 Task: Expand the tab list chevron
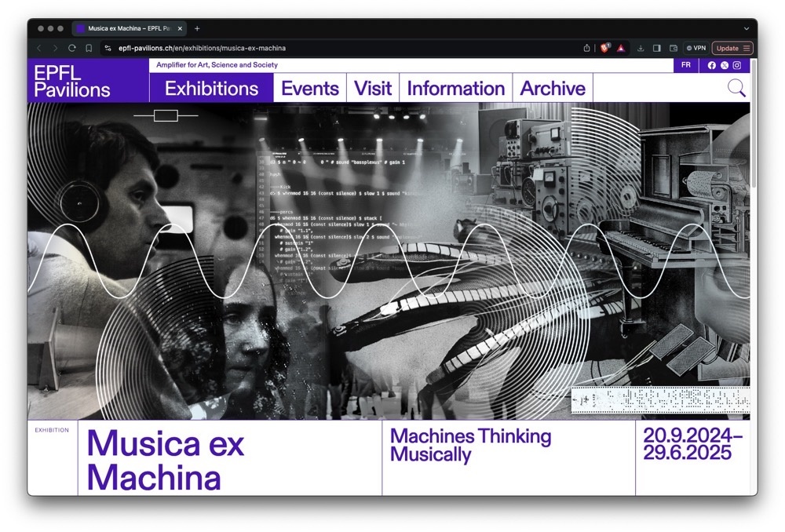click(x=746, y=28)
